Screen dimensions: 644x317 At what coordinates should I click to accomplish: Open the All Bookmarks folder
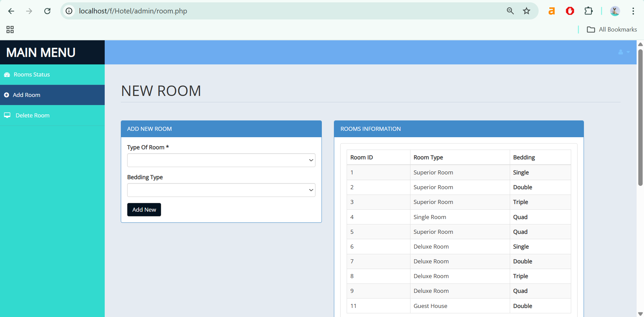point(612,30)
